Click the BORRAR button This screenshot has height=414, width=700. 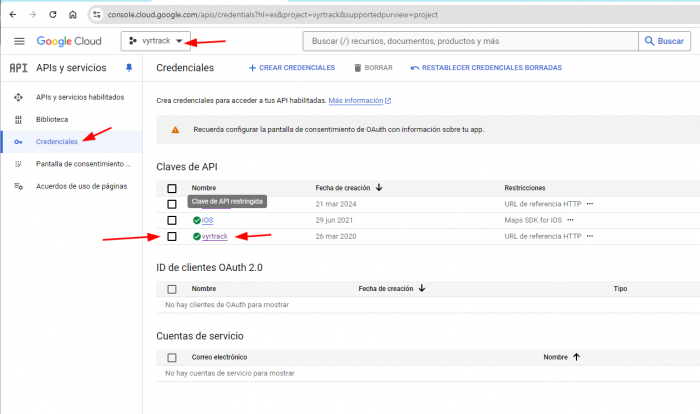point(373,68)
